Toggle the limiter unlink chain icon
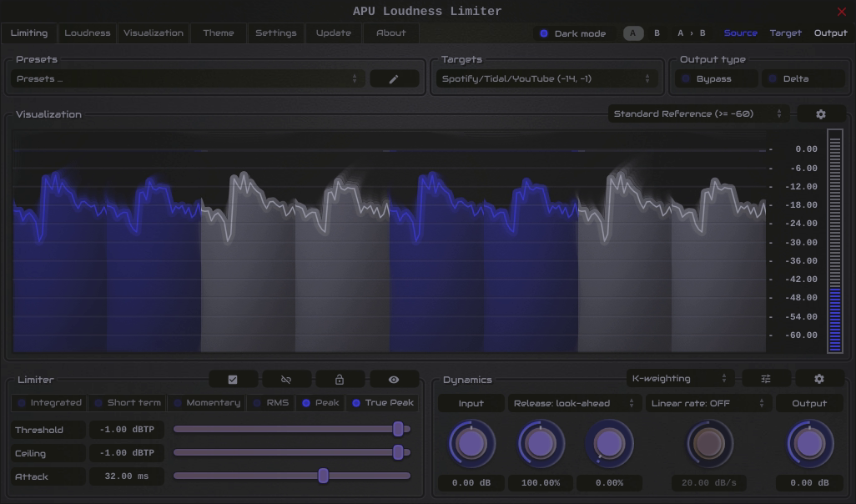Image resolution: width=856 pixels, height=504 pixels. tap(286, 380)
